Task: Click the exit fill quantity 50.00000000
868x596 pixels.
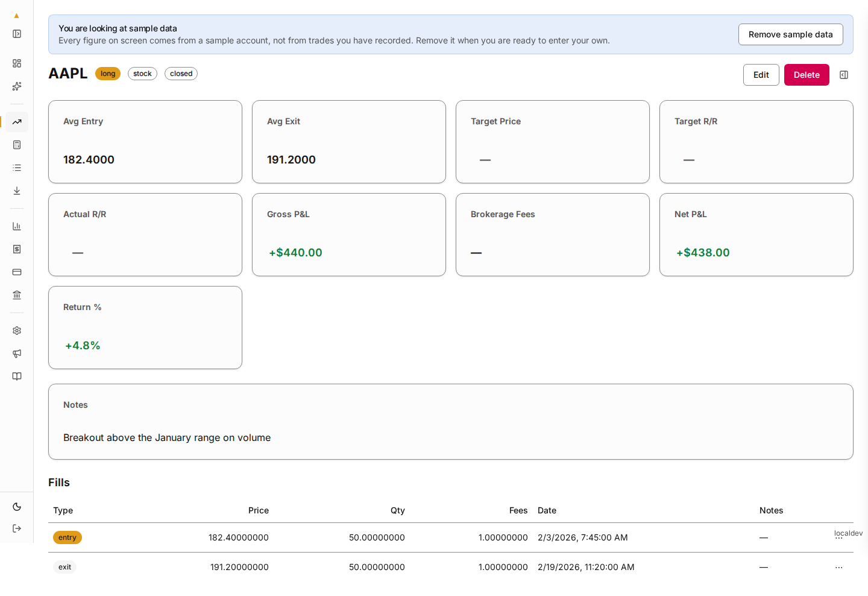Action: pyautogui.click(x=377, y=567)
